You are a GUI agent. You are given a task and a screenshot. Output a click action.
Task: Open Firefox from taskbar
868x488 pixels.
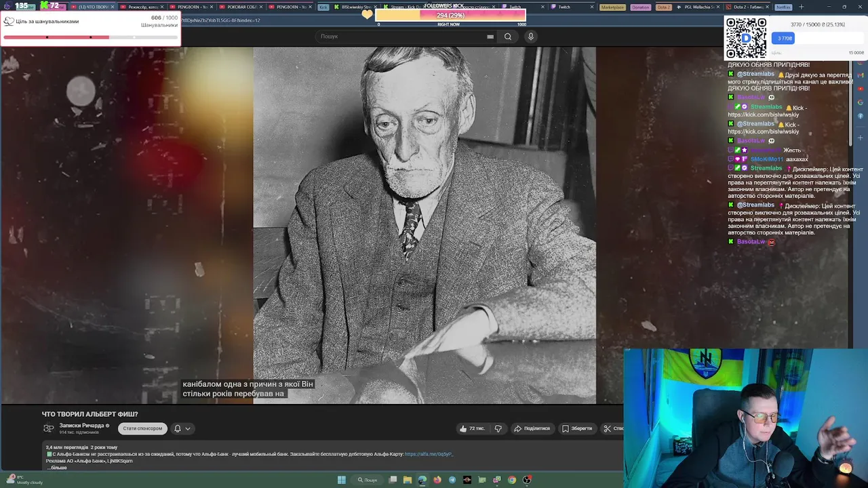437,480
